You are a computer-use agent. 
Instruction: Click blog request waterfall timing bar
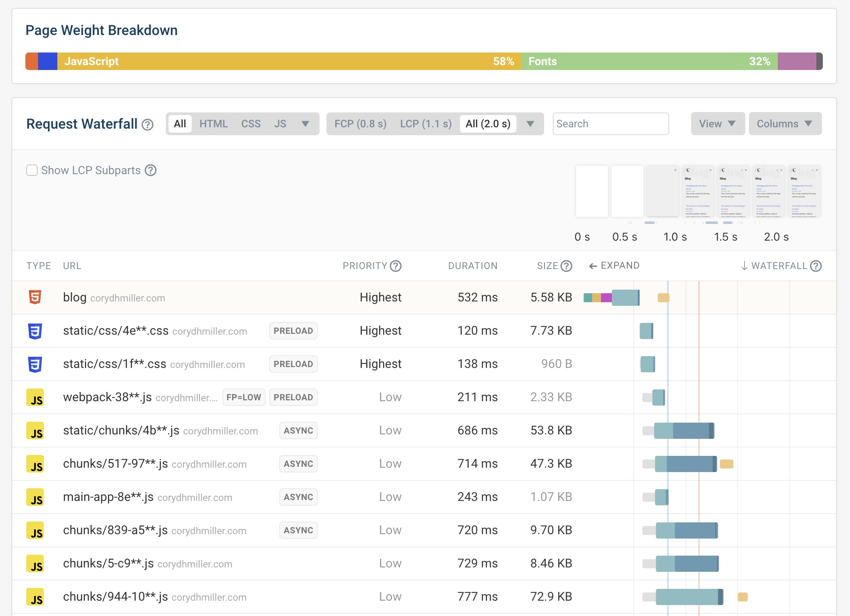[611, 297]
